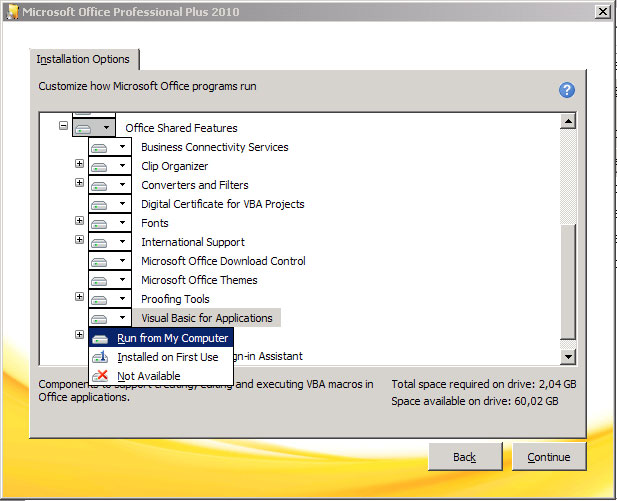Image resolution: width=617 pixels, height=501 pixels.
Task: Select Microsoft Office Themes item
Action: pyautogui.click(x=199, y=280)
